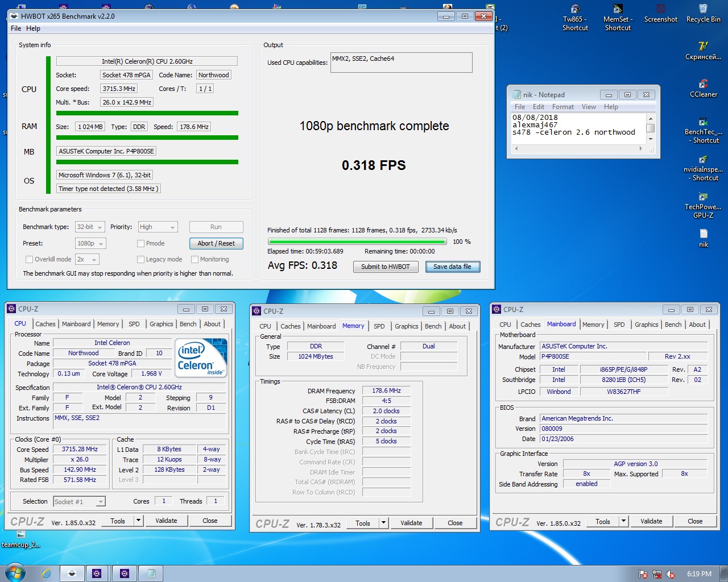This screenshot has height=582, width=728.
Task: Switch to first CPU-Z taskbar button
Action: (x=97, y=573)
